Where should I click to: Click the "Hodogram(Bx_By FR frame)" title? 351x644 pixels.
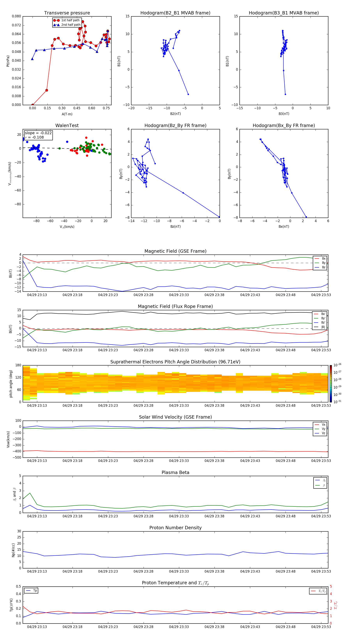click(284, 125)
